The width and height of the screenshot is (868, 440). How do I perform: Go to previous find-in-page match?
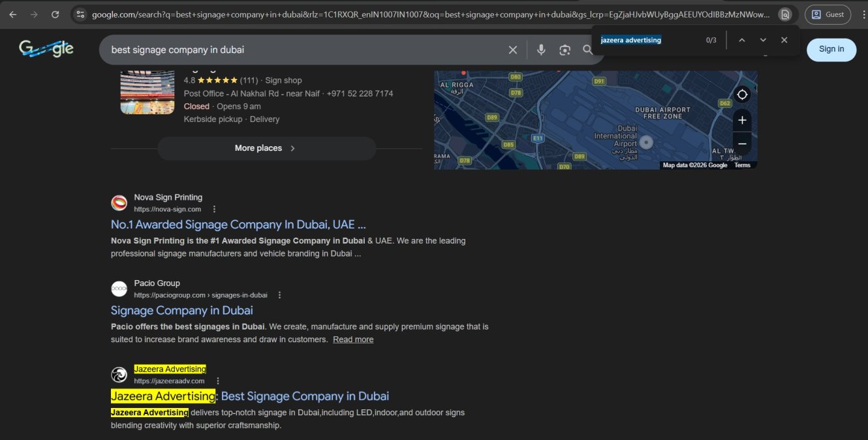point(741,40)
